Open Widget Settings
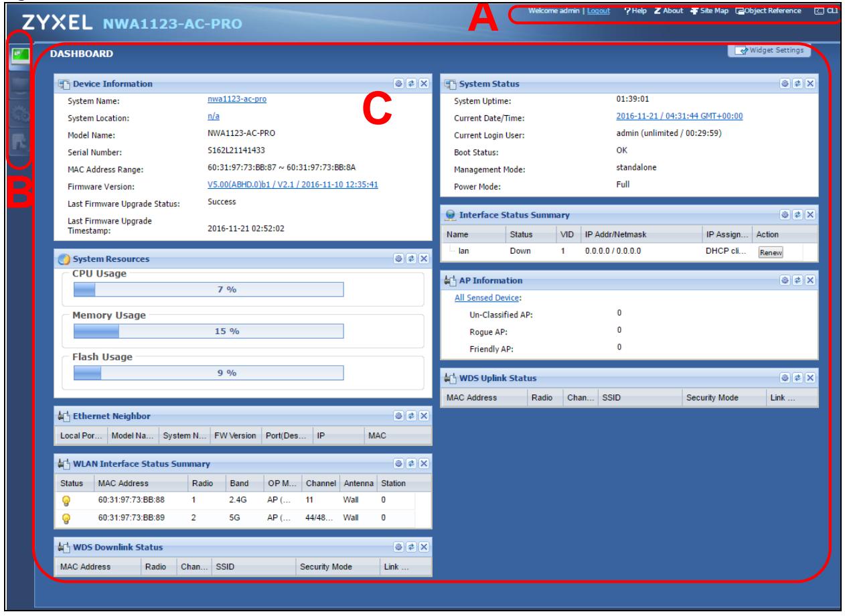Viewport: 845px width, 616px height. click(x=769, y=51)
